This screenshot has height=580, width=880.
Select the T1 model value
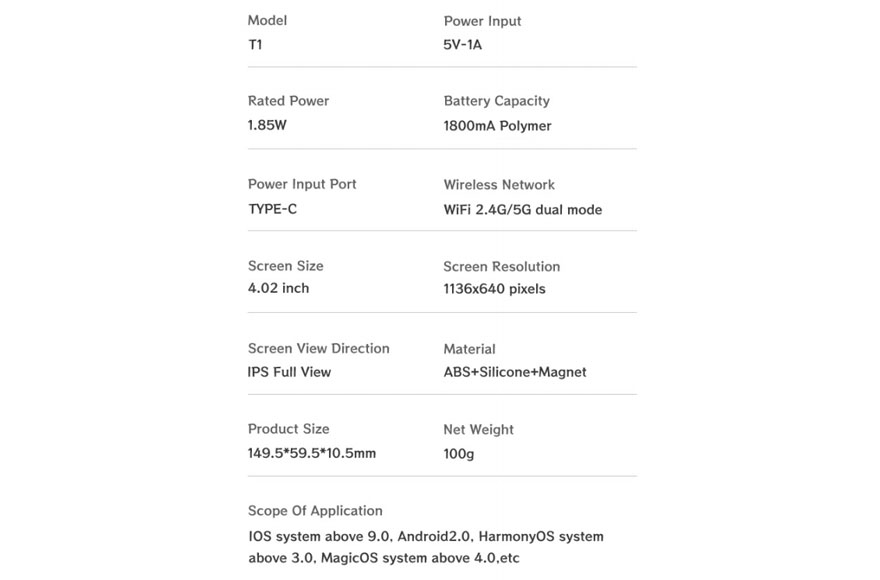(x=255, y=45)
